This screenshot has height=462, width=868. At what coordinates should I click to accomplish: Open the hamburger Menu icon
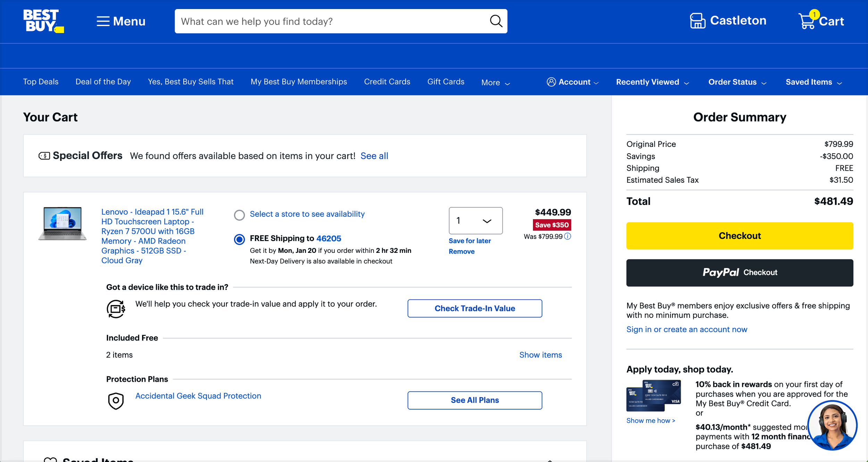(103, 21)
